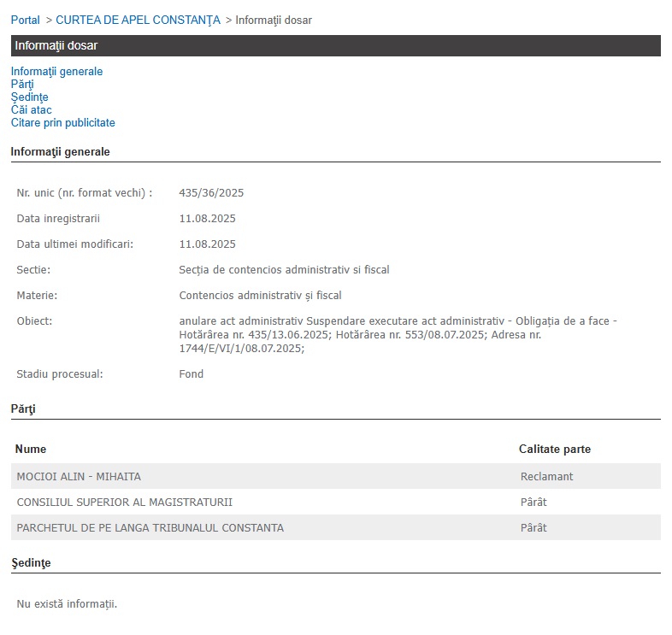Select PARCHETUL DE PE LANGA TRIBUNALUL CONSTANTA
Image resolution: width=672 pixels, height=635 pixels.
[150, 528]
